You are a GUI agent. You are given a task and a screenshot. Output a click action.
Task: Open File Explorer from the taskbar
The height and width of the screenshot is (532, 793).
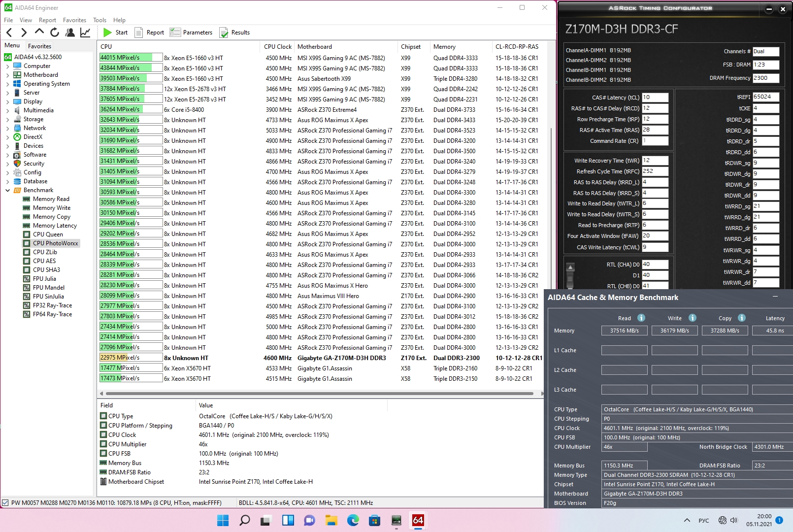tap(331, 520)
